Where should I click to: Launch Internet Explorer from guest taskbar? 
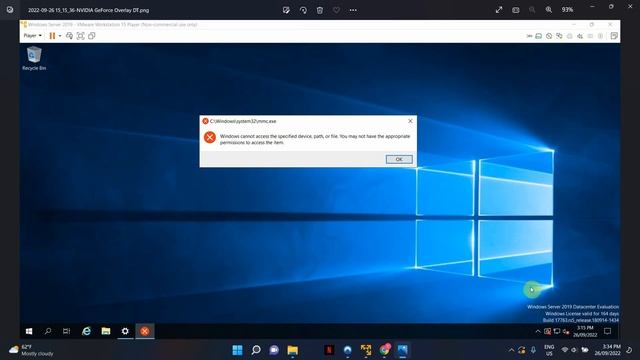click(x=86, y=331)
